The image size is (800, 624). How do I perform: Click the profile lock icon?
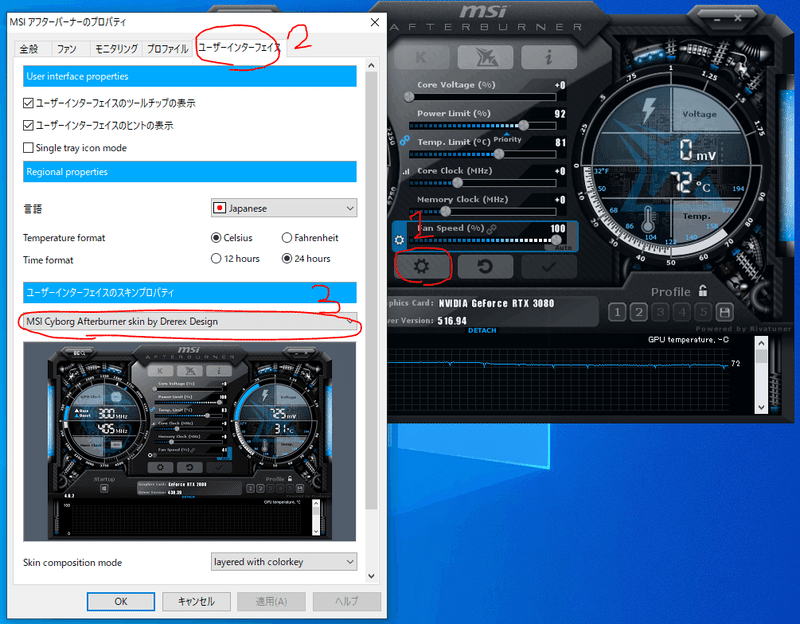click(x=703, y=291)
